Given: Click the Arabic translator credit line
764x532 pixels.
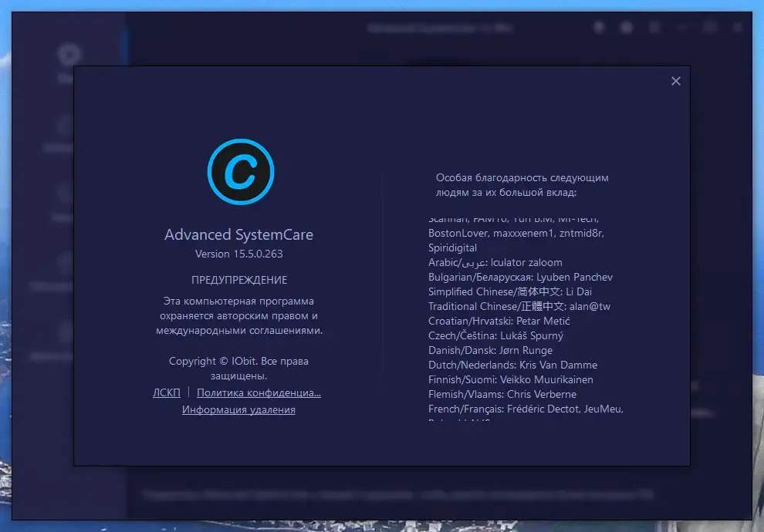Looking at the screenshot, I should coord(495,263).
